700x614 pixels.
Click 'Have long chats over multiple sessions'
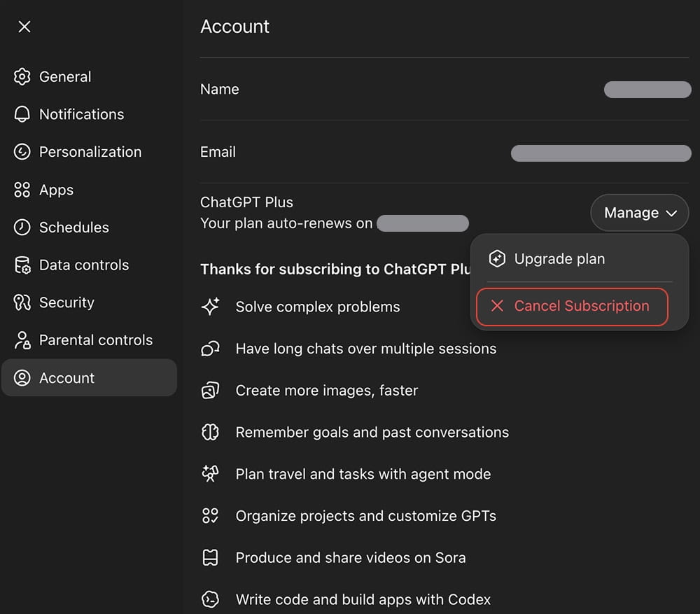(365, 349)
